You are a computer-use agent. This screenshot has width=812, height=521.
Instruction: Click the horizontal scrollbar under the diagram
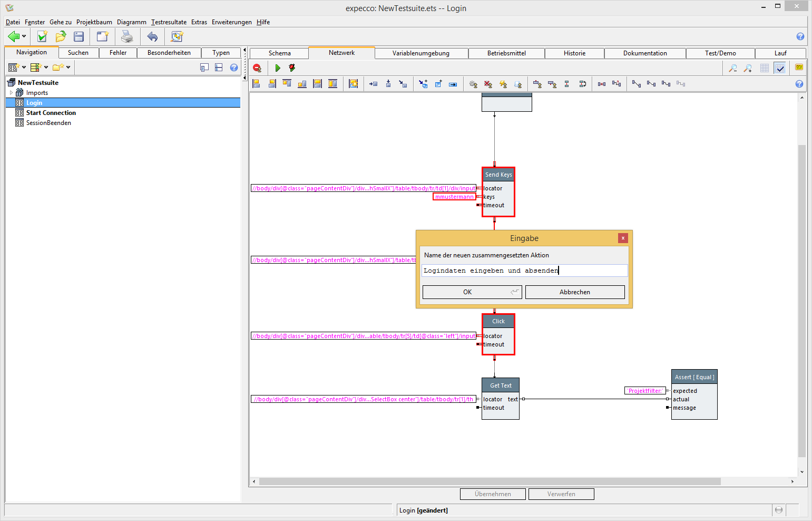click(490, 481)
